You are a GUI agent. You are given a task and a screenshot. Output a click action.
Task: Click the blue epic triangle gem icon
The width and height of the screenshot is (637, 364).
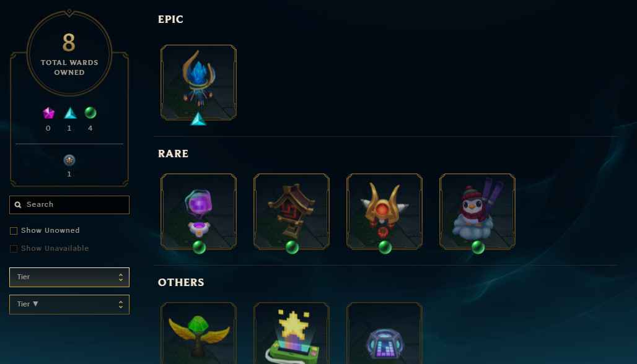pyautogui.click(x=70, y=113)
